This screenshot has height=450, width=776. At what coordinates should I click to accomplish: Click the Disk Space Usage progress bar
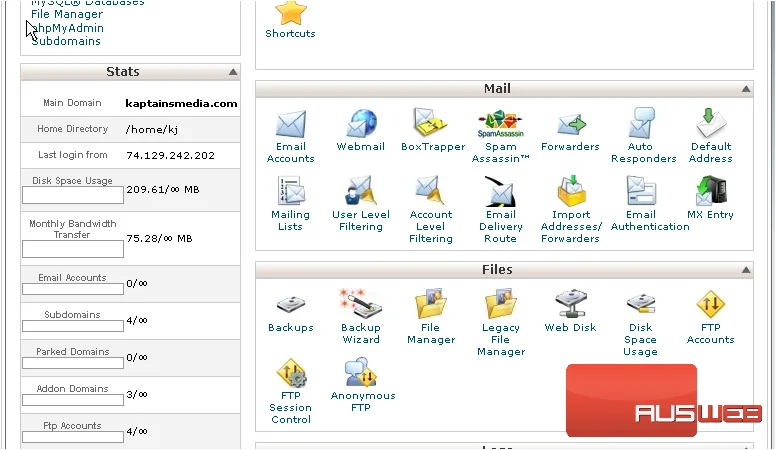(73, 195)
